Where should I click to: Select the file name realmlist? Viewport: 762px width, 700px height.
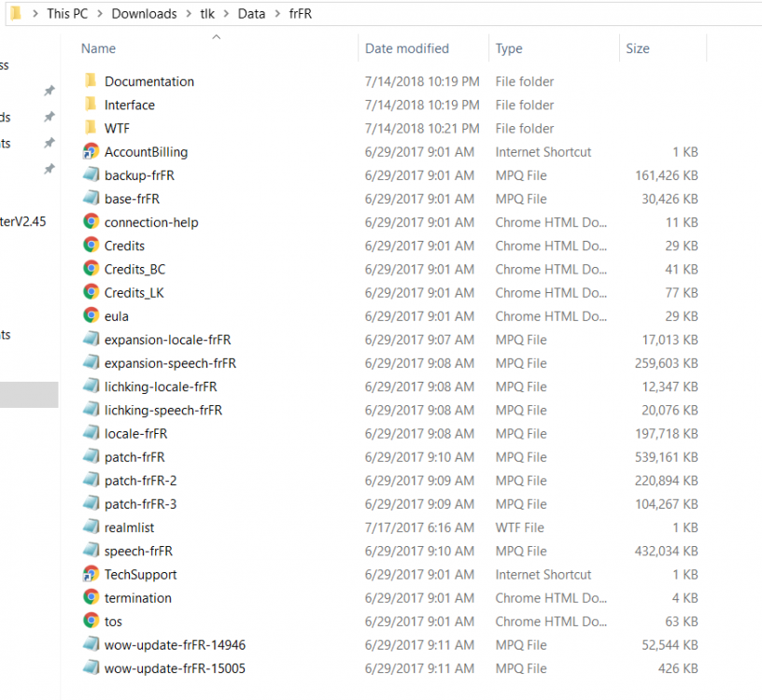(129, 527)
